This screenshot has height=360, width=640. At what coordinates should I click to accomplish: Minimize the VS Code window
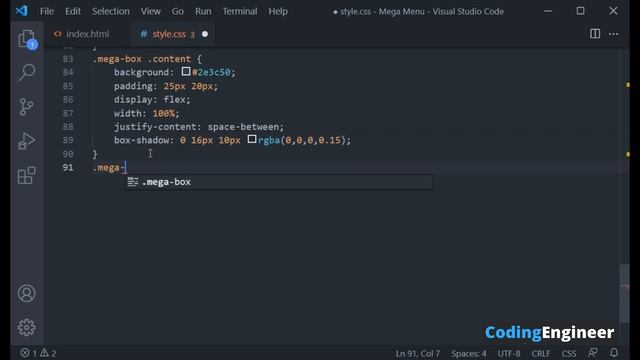pyautogui.click(x=548, y=11)
